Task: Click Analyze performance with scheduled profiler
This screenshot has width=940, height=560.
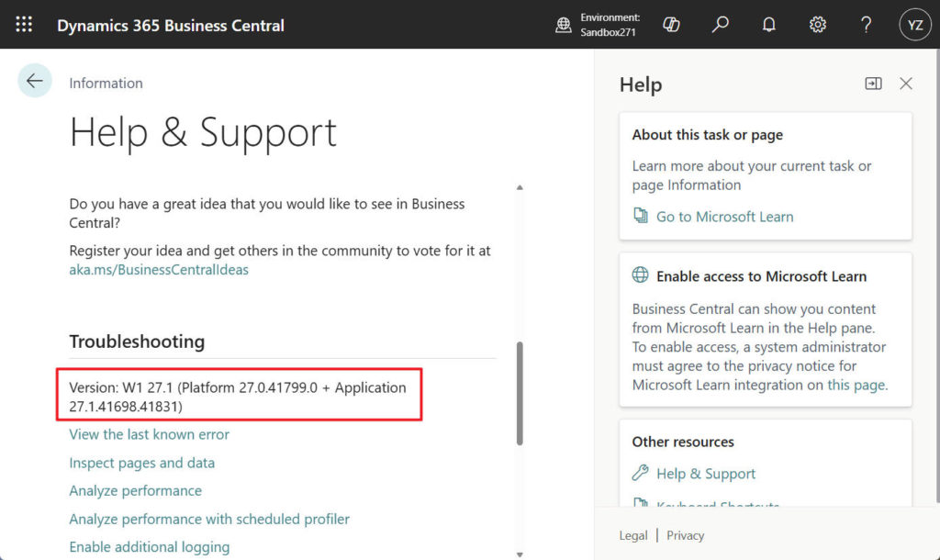Action: (209, 519)
